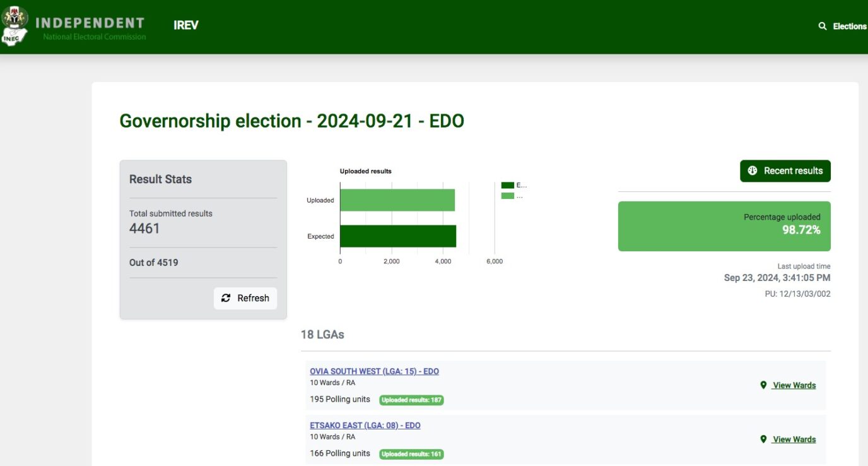Screen dimensions: 868x466
Task: Open the ETSAKO EAST LGA link
Action: click(x=365, y=426)
